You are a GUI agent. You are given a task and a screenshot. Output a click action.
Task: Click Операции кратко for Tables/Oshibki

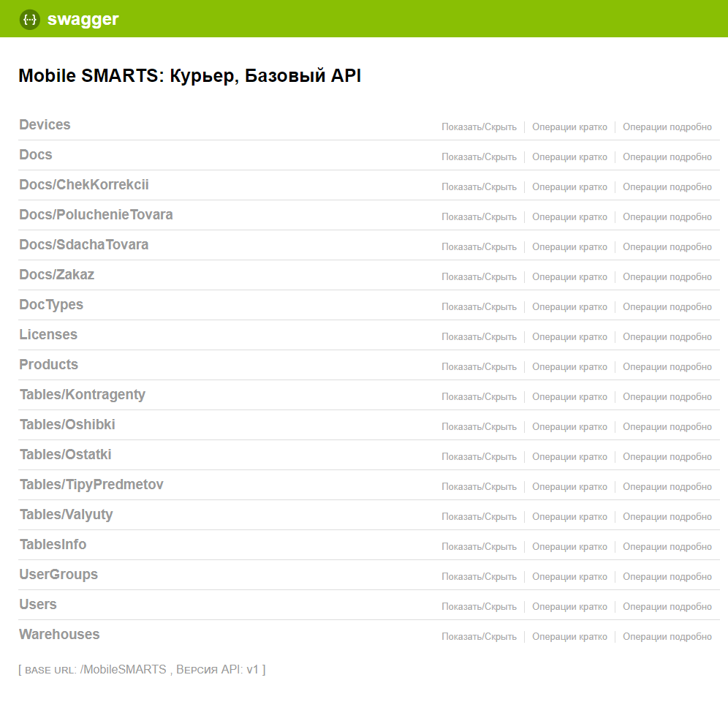569,426
